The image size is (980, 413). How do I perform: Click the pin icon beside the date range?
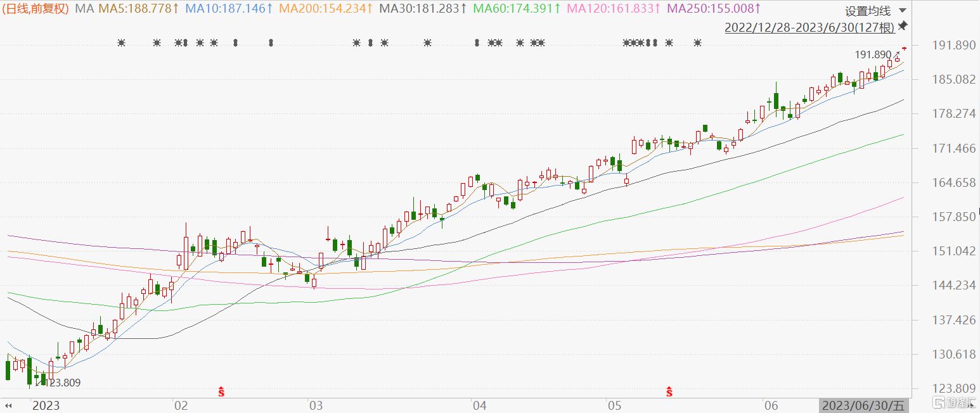pos(903,26)
